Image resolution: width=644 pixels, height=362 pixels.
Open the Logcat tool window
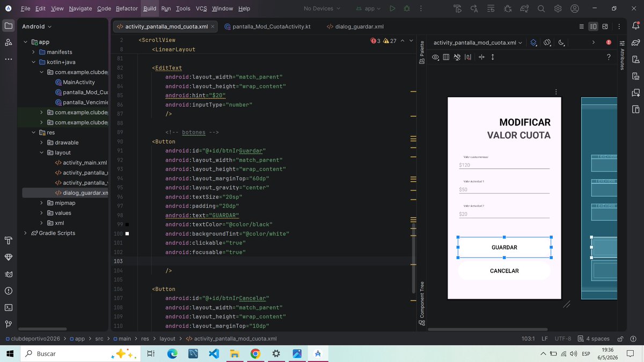pyautogui.click(x=8, y=274)
